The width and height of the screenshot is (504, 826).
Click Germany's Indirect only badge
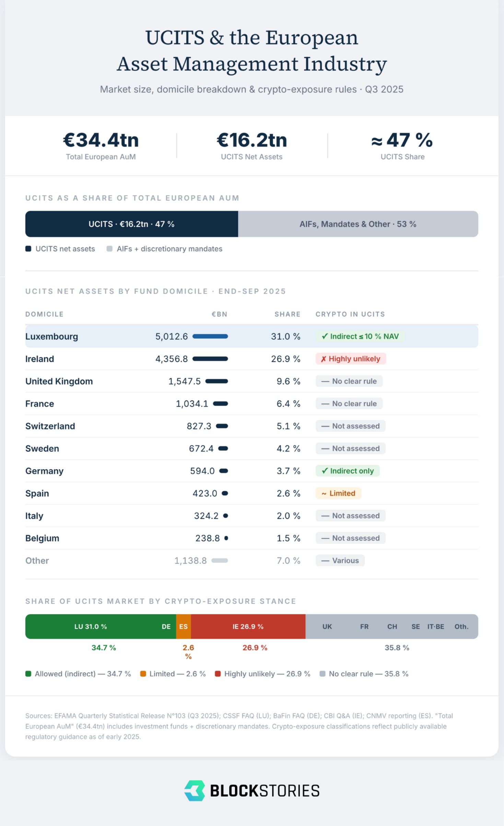click(348, 471)
